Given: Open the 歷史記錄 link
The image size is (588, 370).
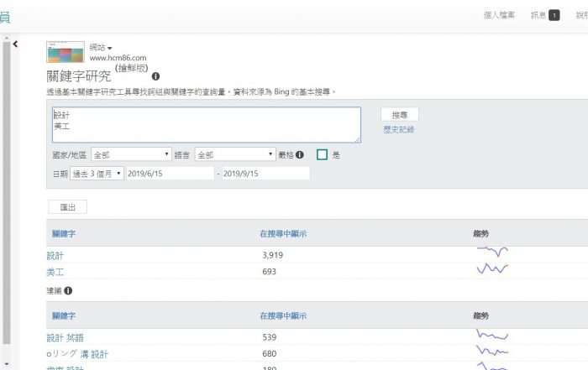Looking at the screenshot, I should pos(398,129).
